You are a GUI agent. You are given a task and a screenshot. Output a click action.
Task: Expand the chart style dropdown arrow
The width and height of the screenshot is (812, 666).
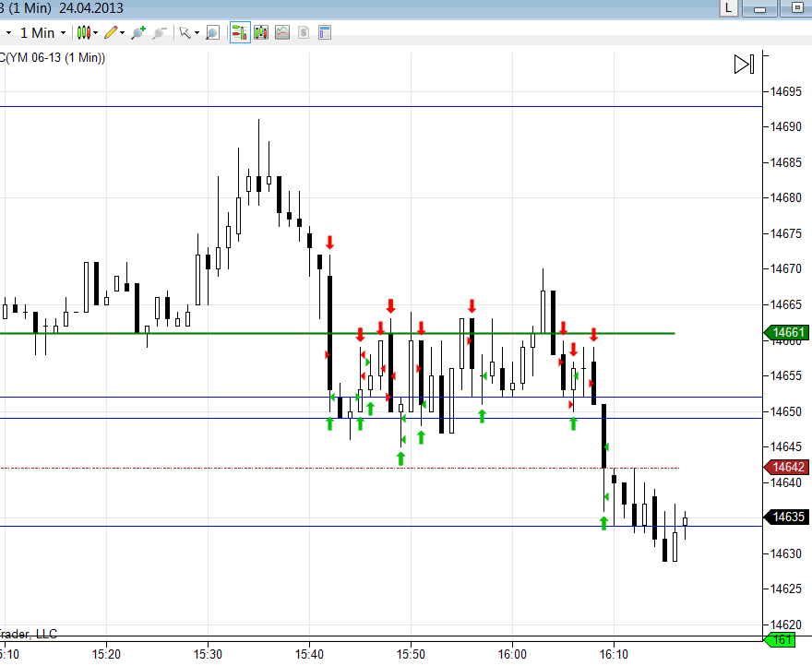click(x=96, y=33)
